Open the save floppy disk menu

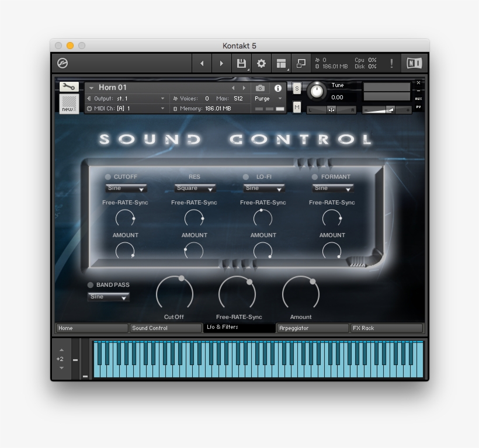coord(241,63)
